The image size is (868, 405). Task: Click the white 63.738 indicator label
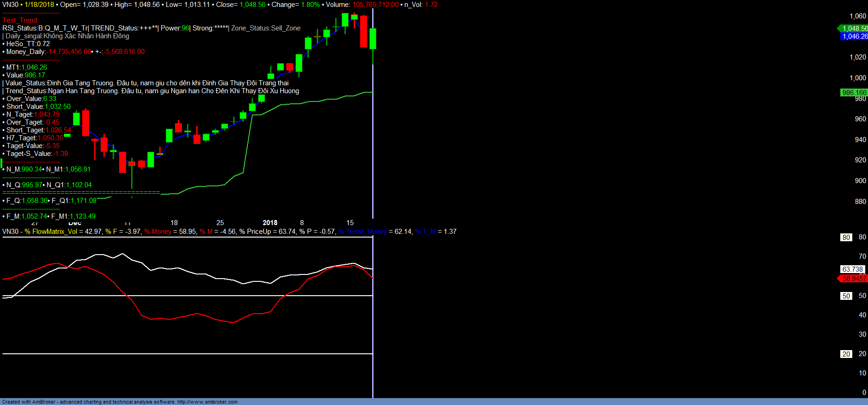tap(852, 269)
